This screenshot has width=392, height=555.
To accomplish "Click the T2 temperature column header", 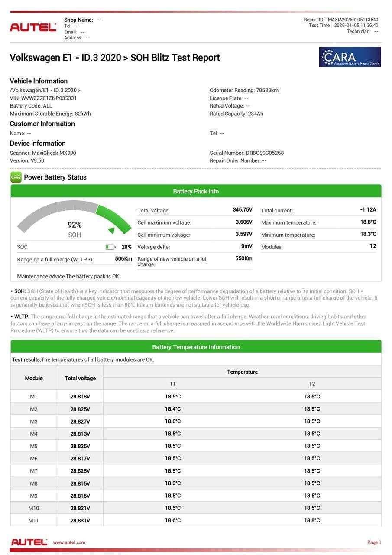I will tap(312, 384).
